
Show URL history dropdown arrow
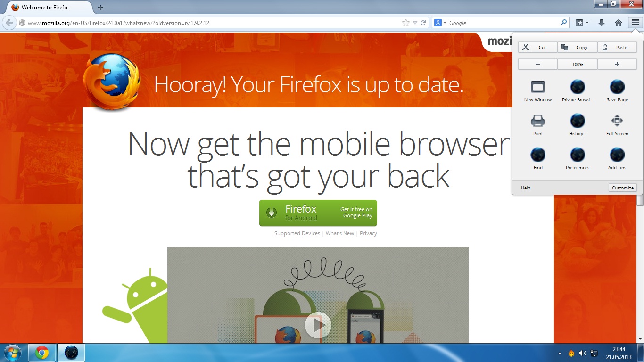click(x=415, y=23)
